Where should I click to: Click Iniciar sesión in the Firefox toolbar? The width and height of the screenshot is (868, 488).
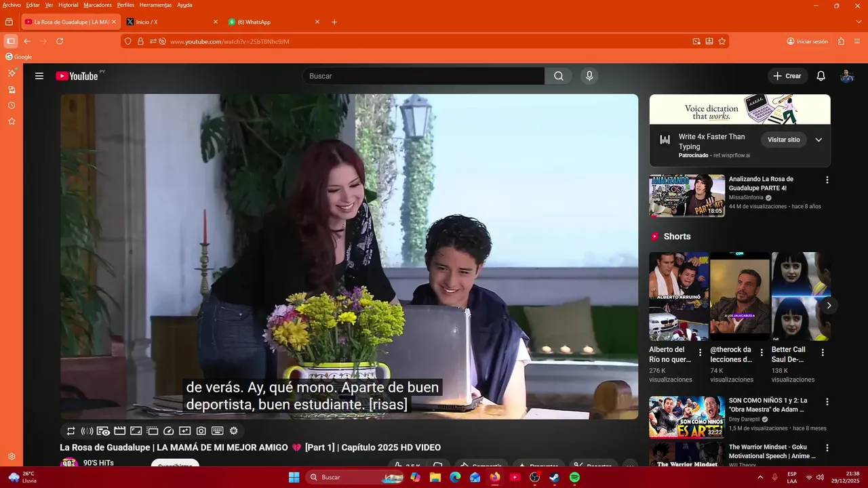click(x=808, y=41)
